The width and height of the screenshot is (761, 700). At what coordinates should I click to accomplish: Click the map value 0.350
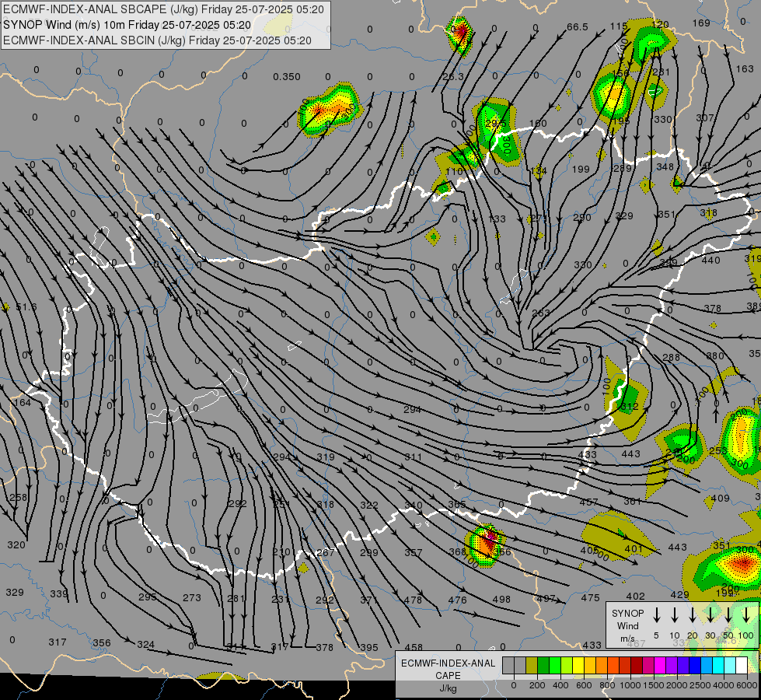(286, 77)
